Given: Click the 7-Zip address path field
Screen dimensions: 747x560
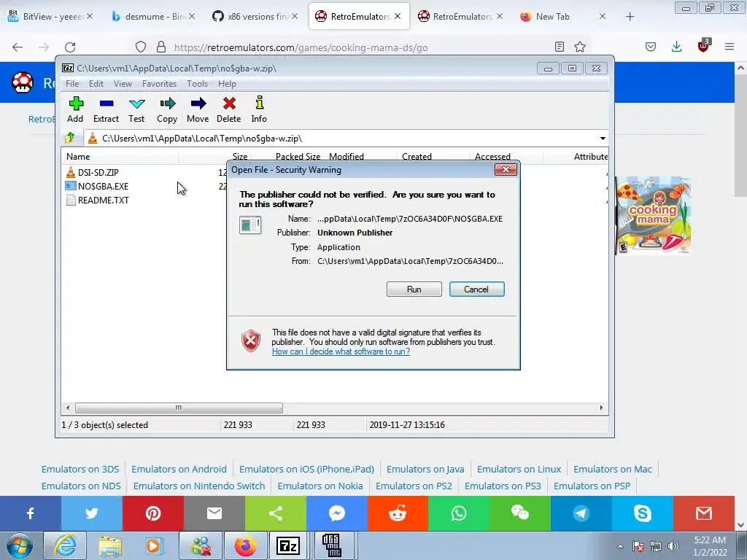Looking at the screenshot, I should (342, 139).
